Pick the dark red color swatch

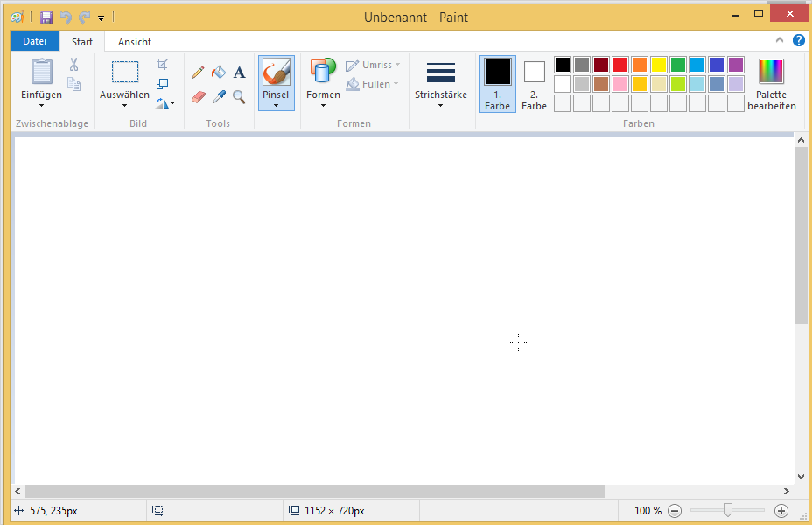(601, 65)
